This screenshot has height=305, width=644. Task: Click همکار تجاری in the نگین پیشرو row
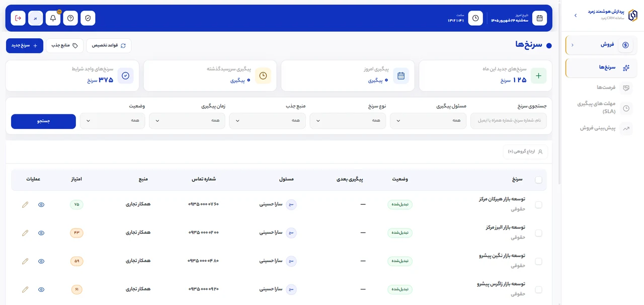point(138,261)
